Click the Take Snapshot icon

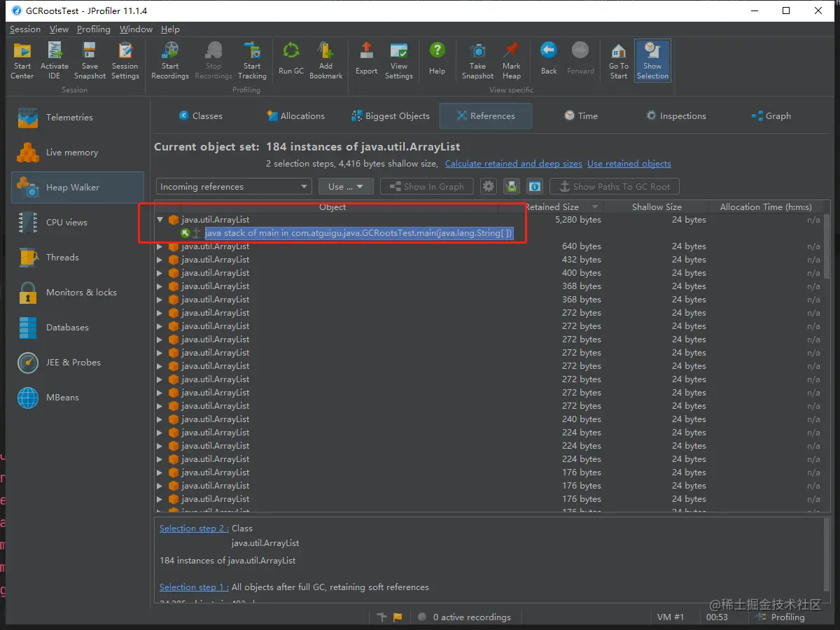tap(478, 60)
